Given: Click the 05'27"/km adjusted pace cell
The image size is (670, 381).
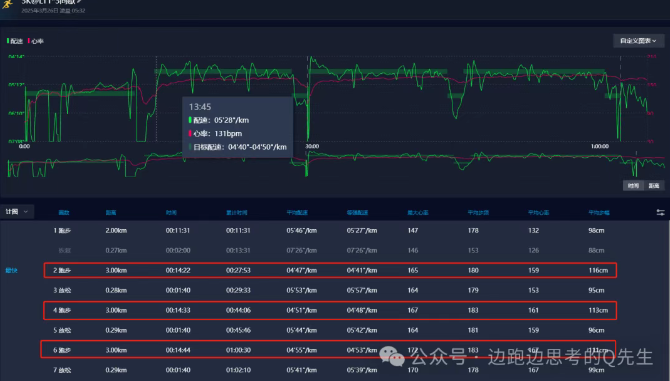Looking at the screenshot, I should click(362, 230).
